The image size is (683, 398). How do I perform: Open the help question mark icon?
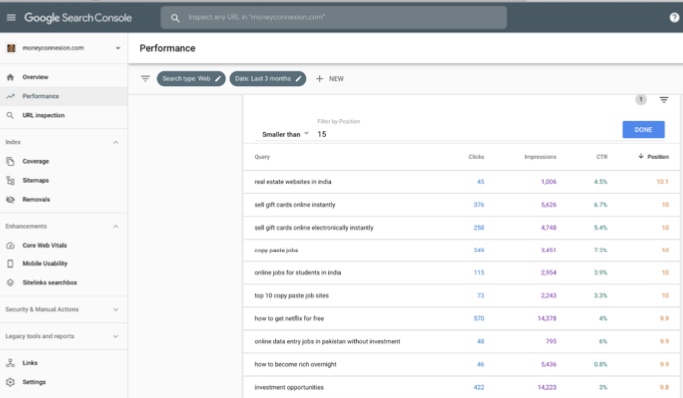click(x=674, y=17)
